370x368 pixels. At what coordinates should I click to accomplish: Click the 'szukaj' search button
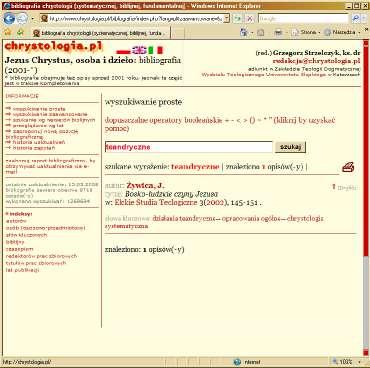290,147
